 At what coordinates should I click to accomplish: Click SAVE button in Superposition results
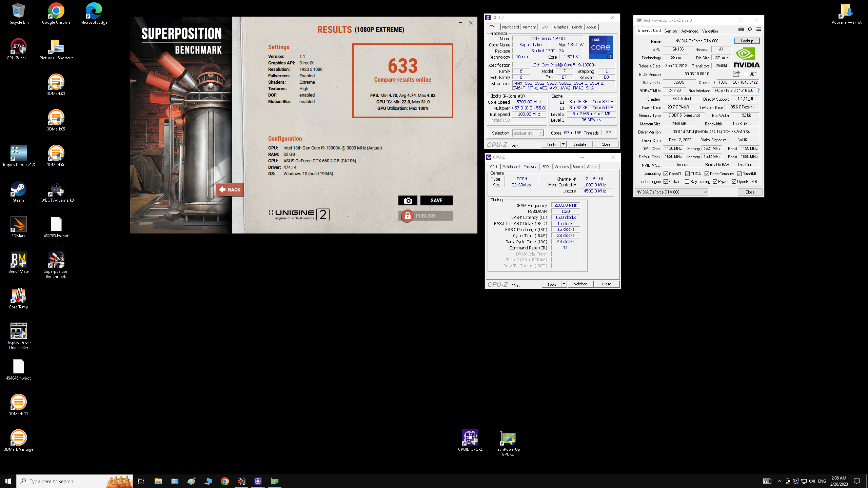tap(436, 200)
